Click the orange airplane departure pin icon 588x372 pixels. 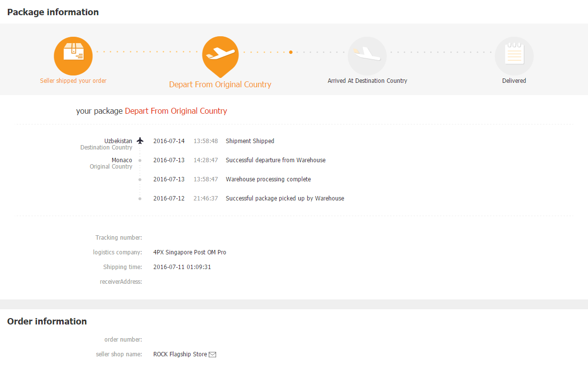tap(220, 55)
